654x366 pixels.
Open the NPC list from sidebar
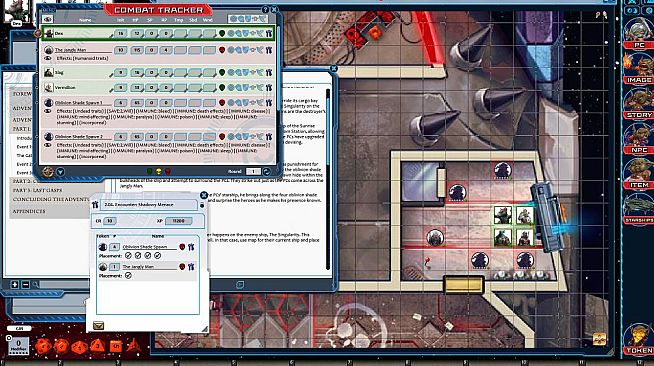click(x=639, y=139)
